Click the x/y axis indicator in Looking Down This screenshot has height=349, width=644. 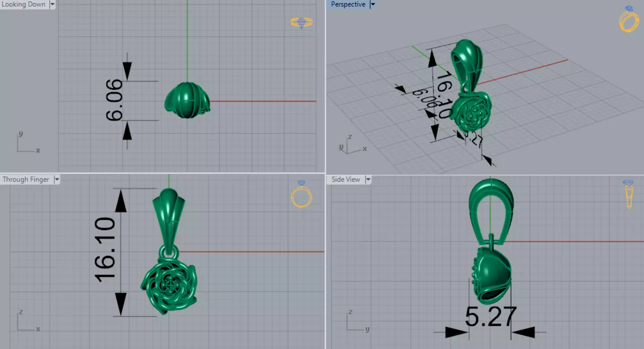tap(28, 142)
